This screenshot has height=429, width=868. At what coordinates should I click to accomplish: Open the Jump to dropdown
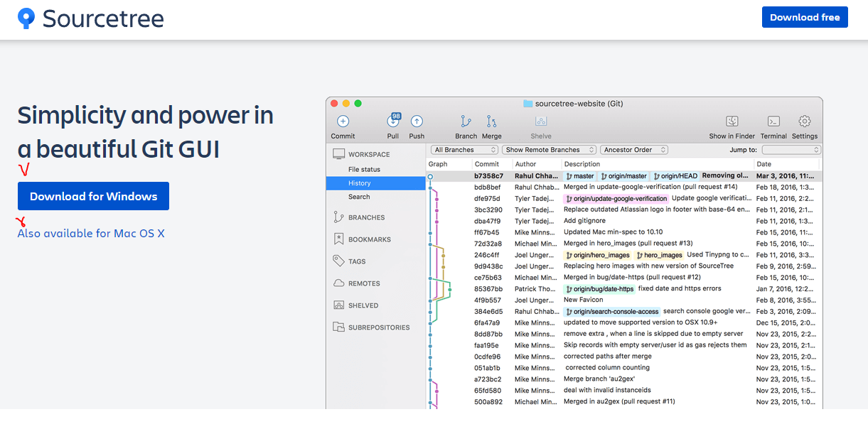click(791, 150)
